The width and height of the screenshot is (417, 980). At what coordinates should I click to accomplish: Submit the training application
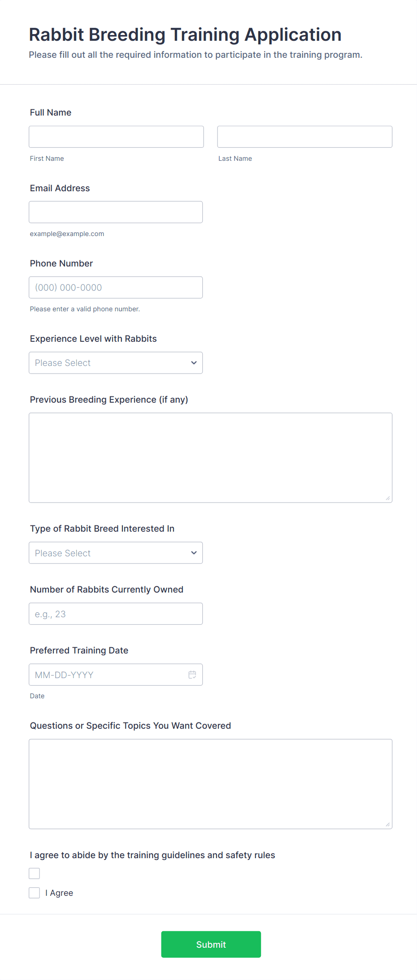[x=211, y=944]
